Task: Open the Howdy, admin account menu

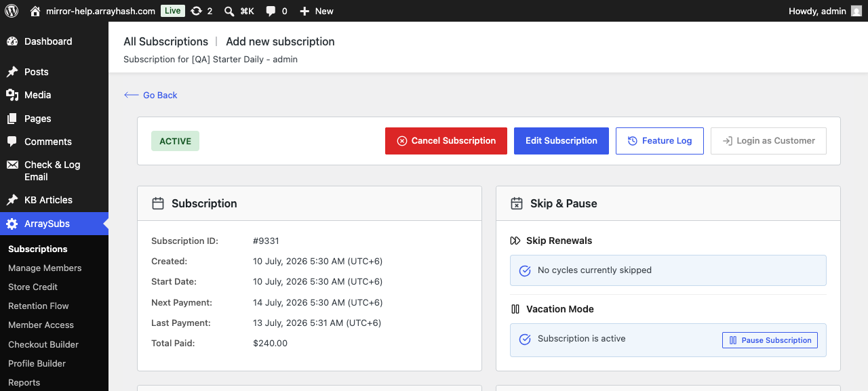Action: 825,11
